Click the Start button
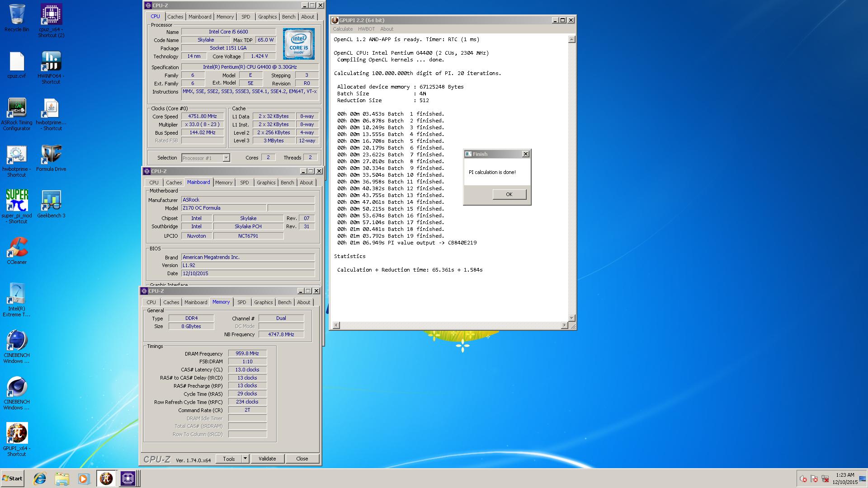868x488 pixels. (x=12, y=479)
